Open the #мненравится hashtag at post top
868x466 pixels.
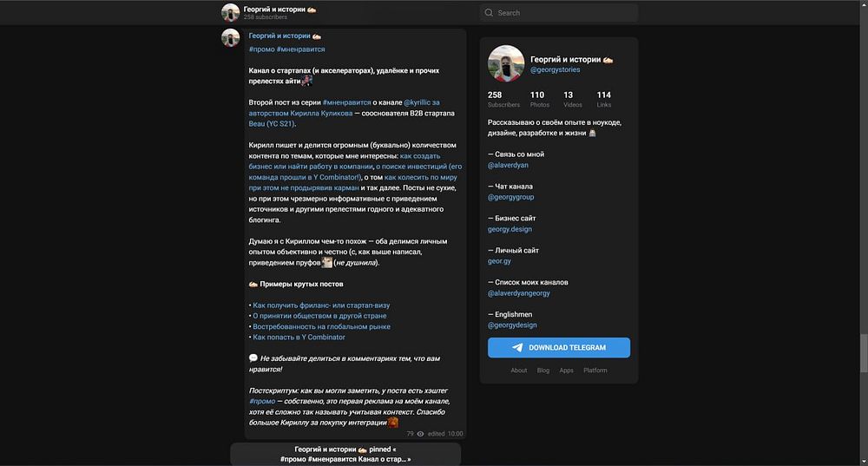coord(300,49)
